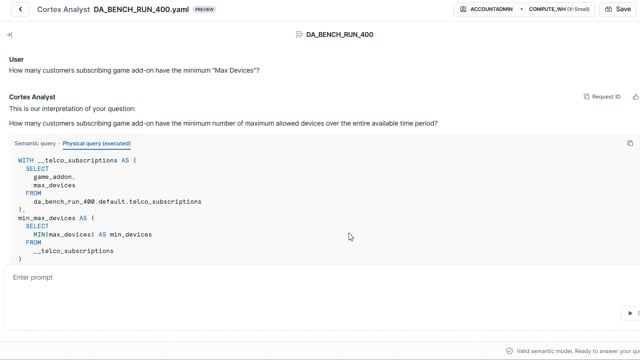Give a thumbs up to the response
Image resolution: width=640 pixels, height=360 pixels.
click(x=636, y=97)
